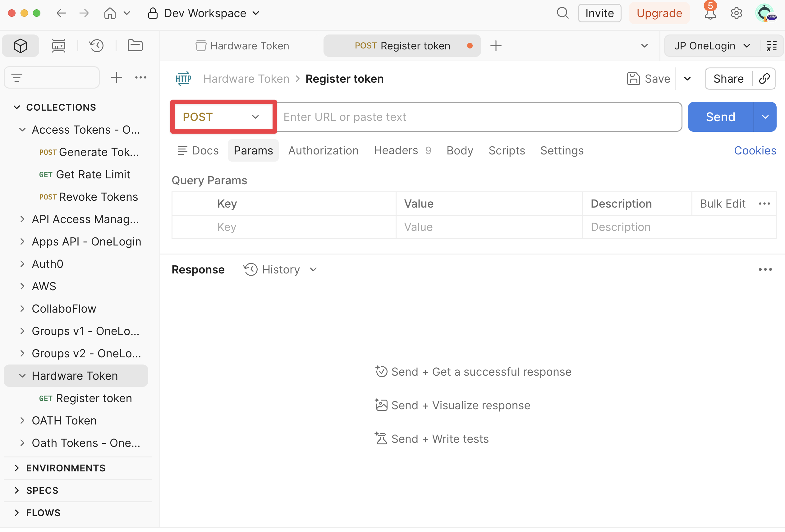
Task: Open the request Settings tab
Action: pos(562,150)
